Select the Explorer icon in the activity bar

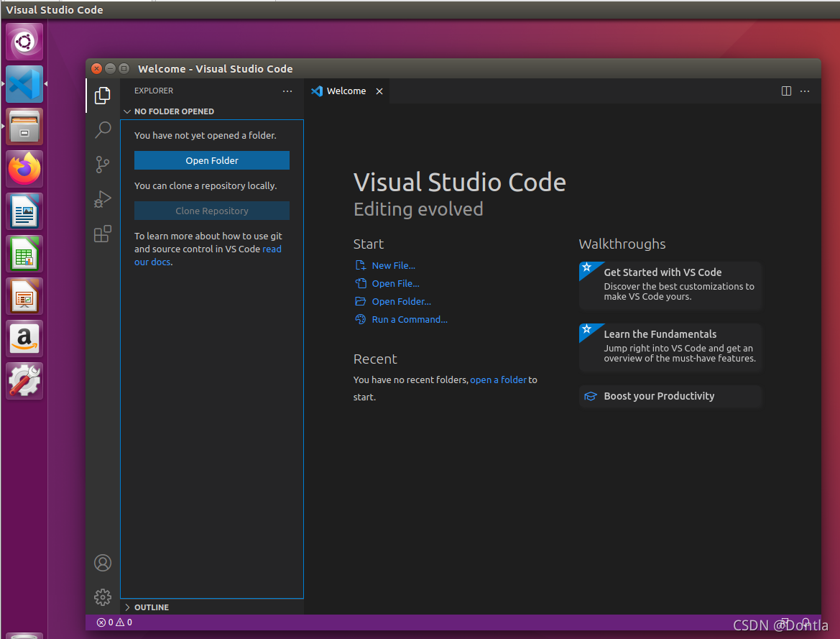(x=103, y=95)
